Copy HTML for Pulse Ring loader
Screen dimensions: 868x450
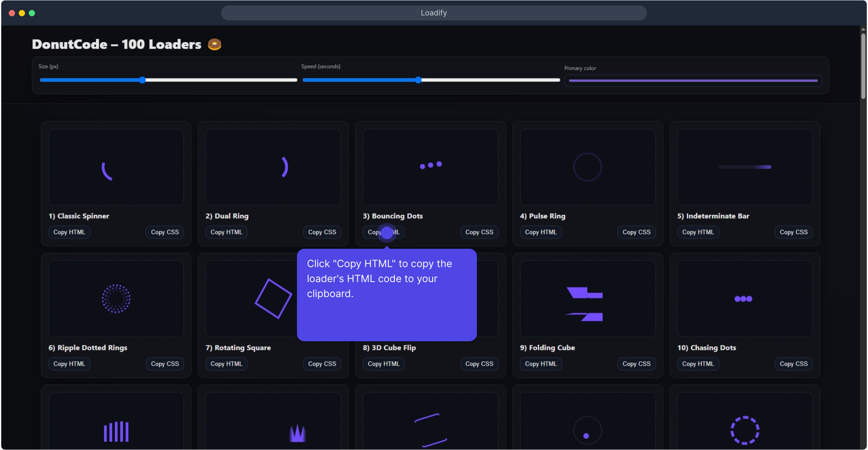[541, 232]
